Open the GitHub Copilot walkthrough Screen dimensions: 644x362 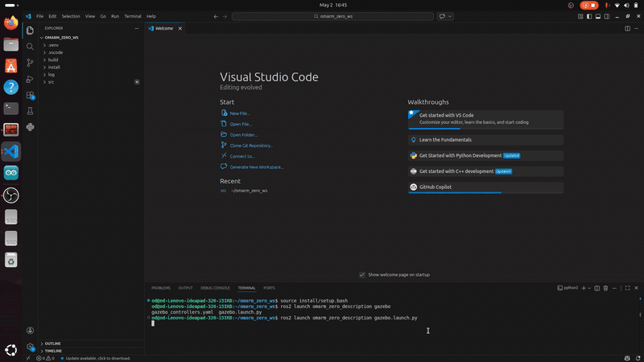(485, 187)
